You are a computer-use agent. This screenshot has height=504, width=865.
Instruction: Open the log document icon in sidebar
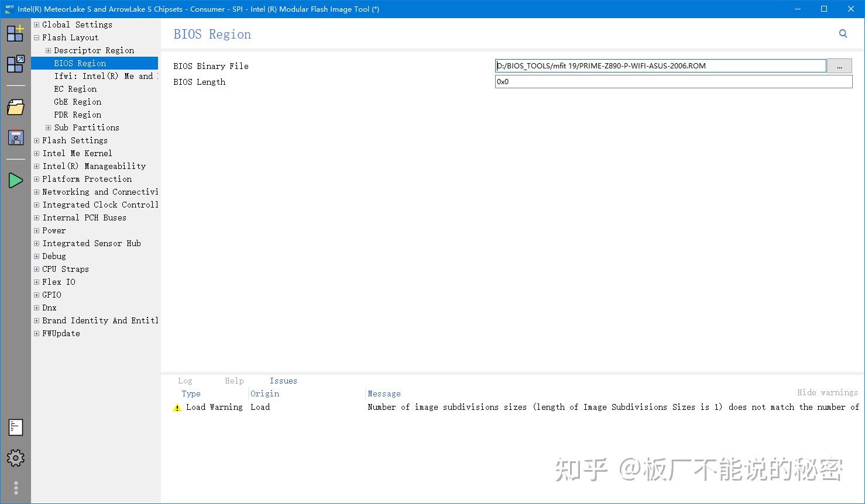point(16,427)
